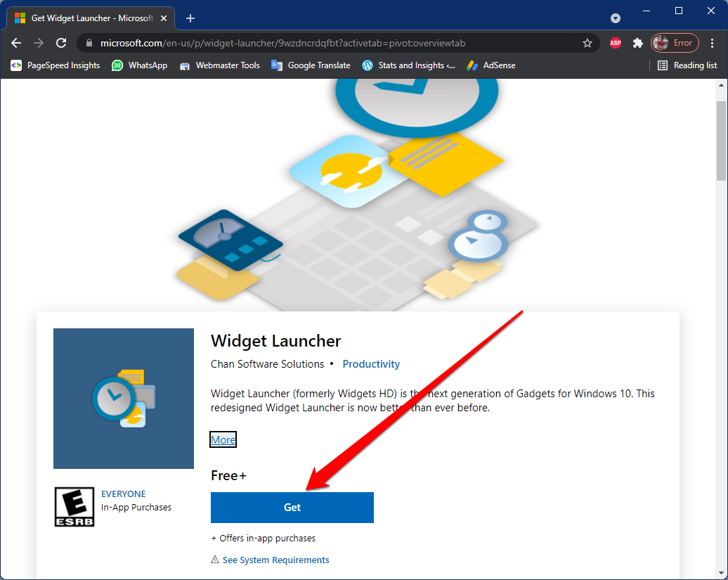This screenshot has width=728, height=580.
Task: Click the hero widget illustration
Action: click(x=358, y=195)
